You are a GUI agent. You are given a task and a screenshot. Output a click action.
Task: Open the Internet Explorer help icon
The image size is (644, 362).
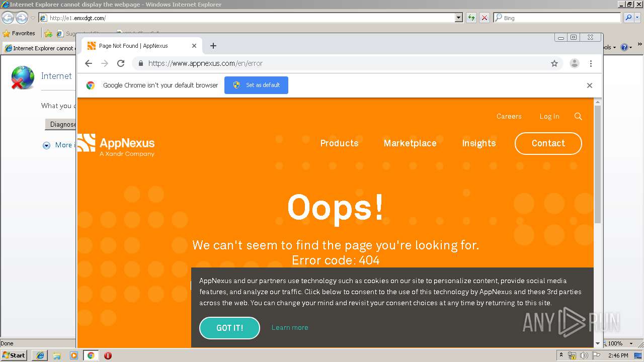[x=624, y=47]
